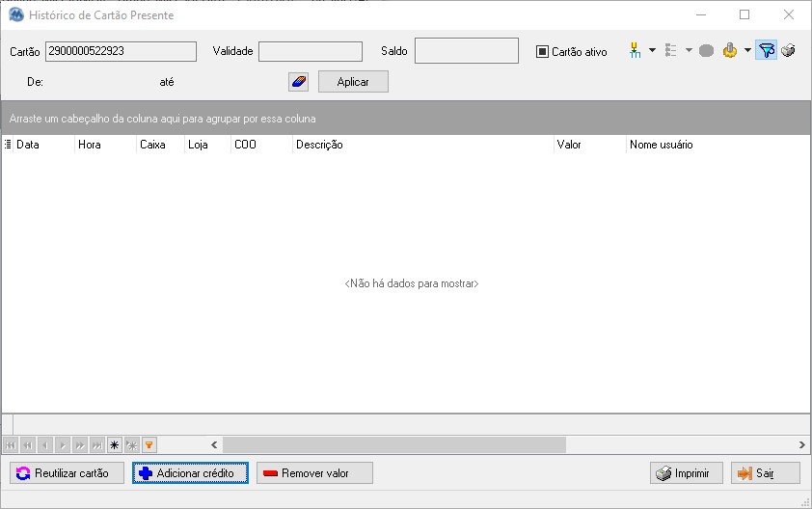Open dropdown arrow next to tree list icon
Screen dimensions: 812x509
pyautogui.click(x=689, y=50)
